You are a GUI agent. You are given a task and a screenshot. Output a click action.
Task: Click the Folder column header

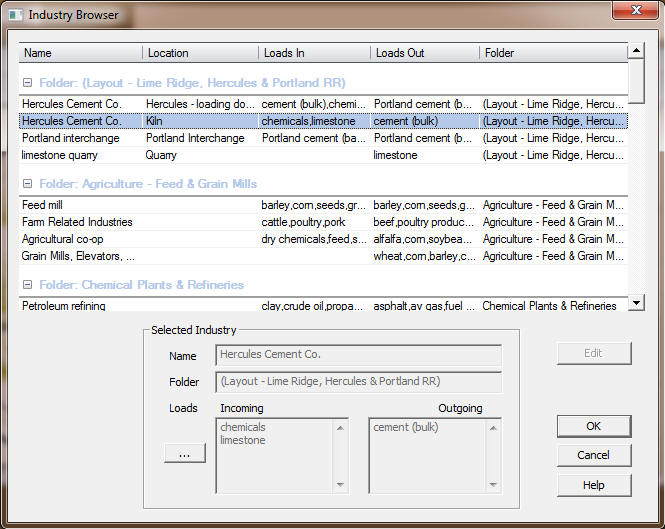[x=553, y=53]
